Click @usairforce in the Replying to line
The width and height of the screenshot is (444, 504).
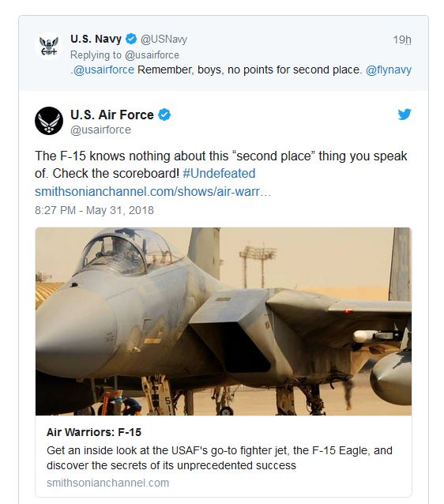pyautogui.click(x=152, y=55)
